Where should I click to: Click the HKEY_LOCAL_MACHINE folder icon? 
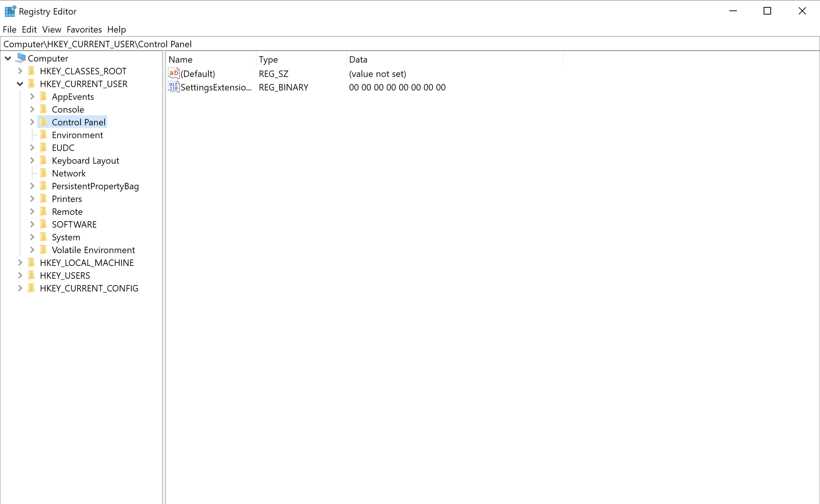[x=32, y=263]
